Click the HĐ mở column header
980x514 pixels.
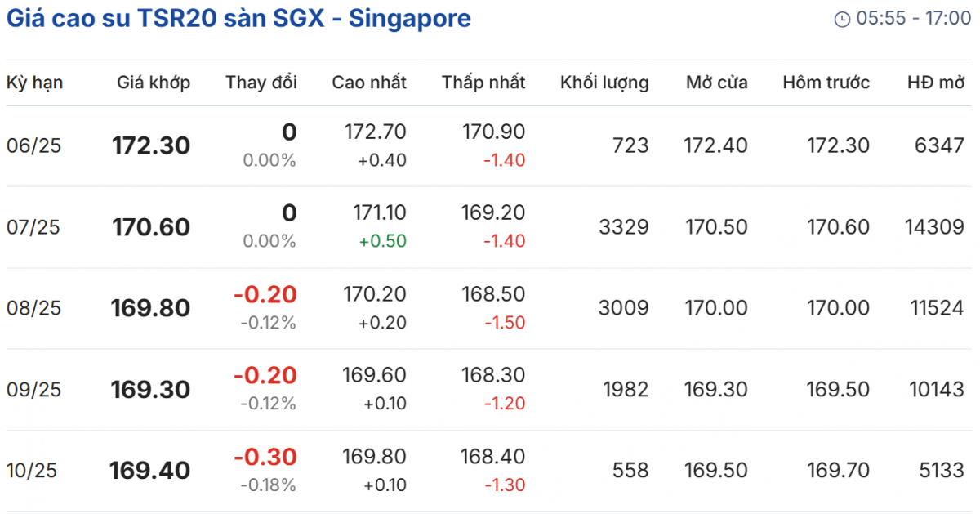tap(936, 83)
